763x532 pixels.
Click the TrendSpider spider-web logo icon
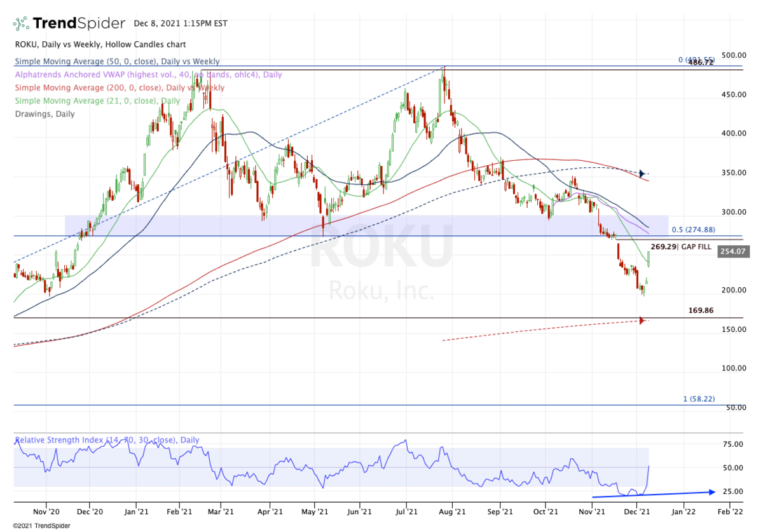tap(21, 24)
